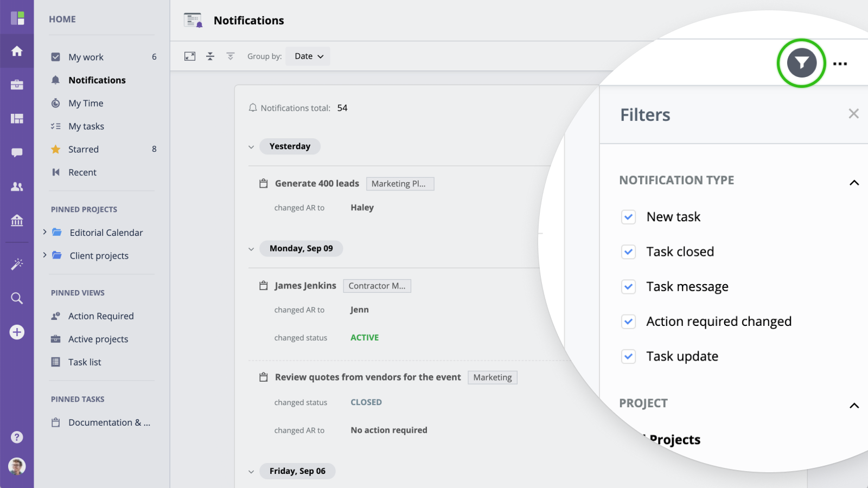868x488 pixels.
Task: Open the people contacts icon in rail
Action: coord(17,187)
